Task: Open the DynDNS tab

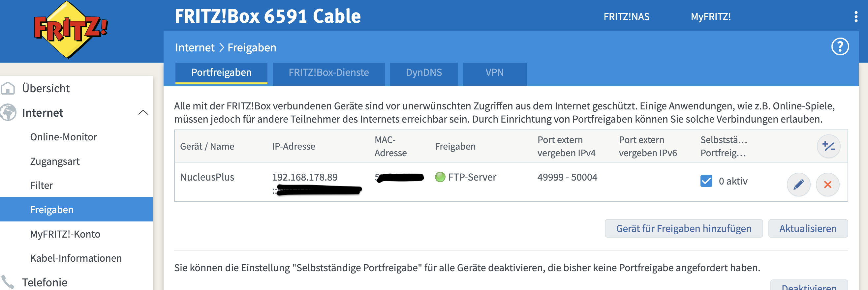Action: tap(423, 73)
